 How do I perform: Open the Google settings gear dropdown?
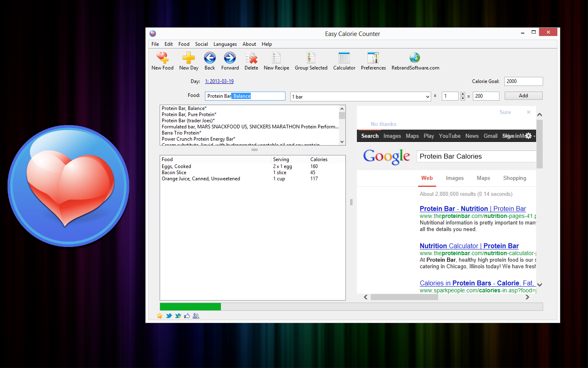tap(529, 136)
